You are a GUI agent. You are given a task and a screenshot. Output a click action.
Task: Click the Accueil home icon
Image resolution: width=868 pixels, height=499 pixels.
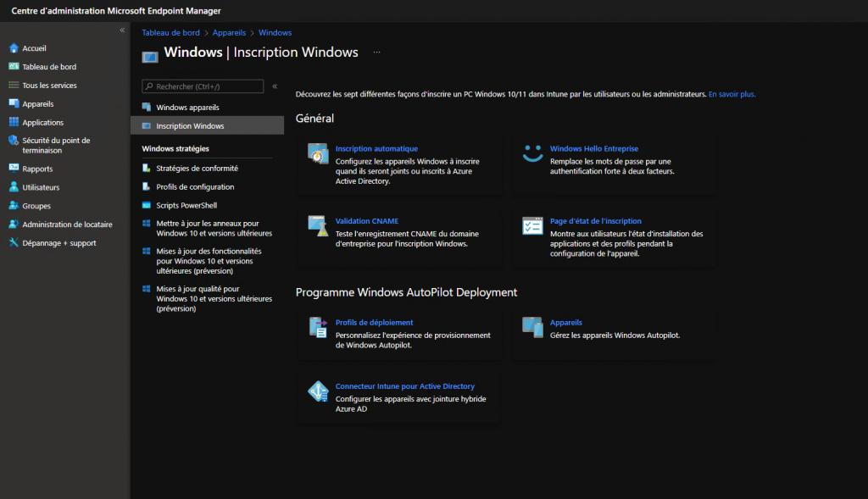(x=14, y=48)
